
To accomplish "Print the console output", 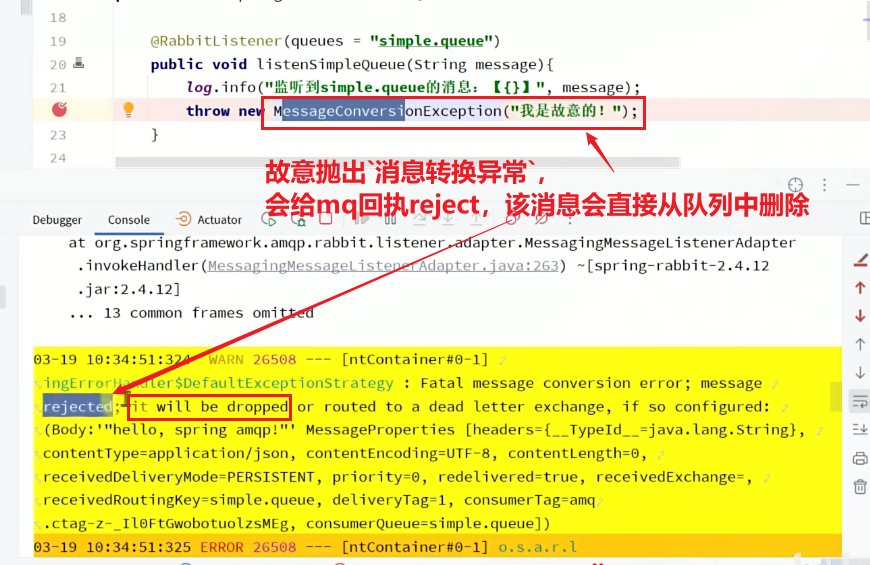I will point(860,458).
